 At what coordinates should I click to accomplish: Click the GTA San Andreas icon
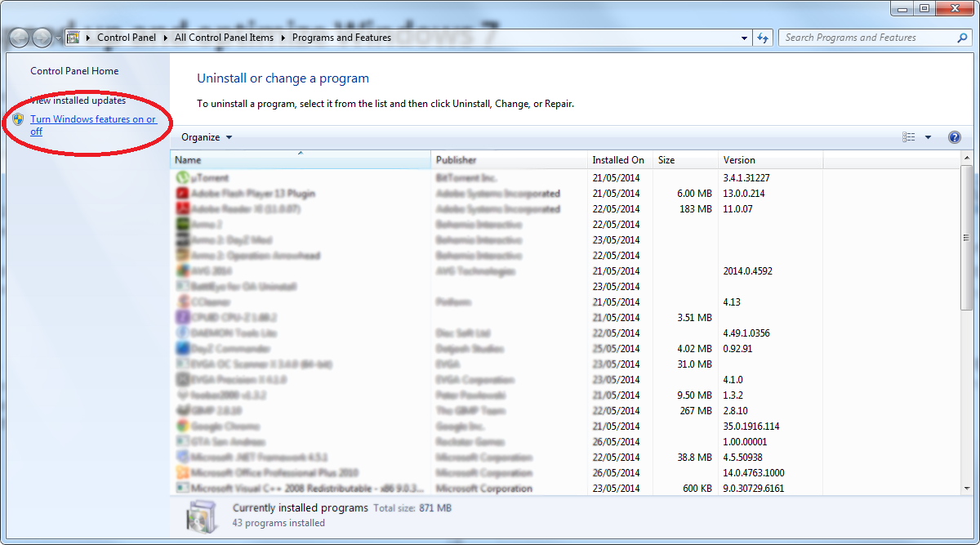183,442
